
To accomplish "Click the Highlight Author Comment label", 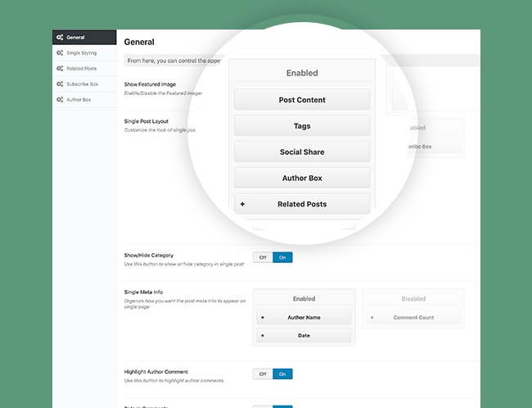I will [156, 372].
